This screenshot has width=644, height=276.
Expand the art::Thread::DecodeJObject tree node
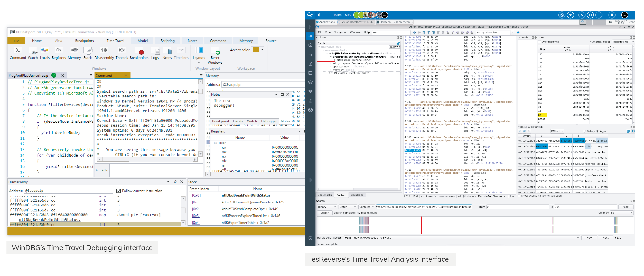point(335,60)
